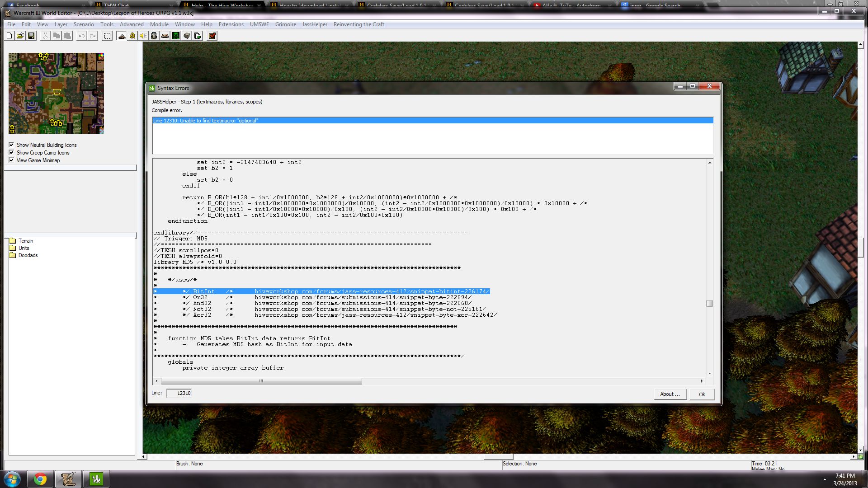Click the code pane horizontal scrollbar thumb
The width and height of the screenshot is (868, 488).
tap(261, 381)
